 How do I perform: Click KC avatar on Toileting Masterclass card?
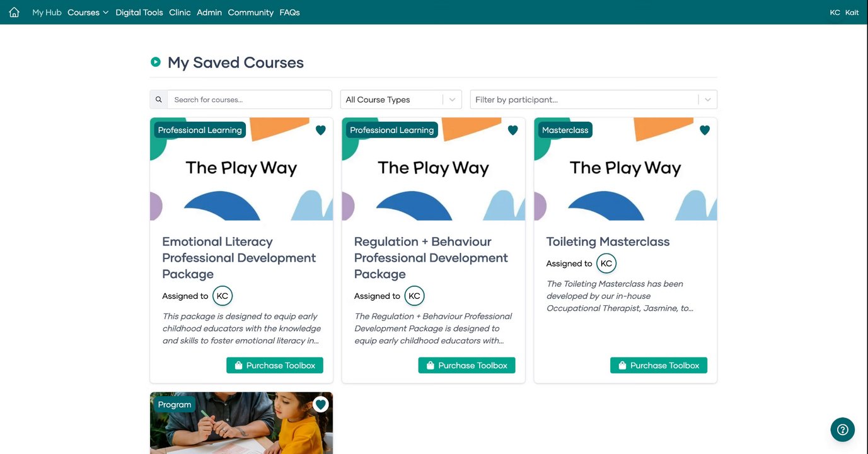point(606,264)
